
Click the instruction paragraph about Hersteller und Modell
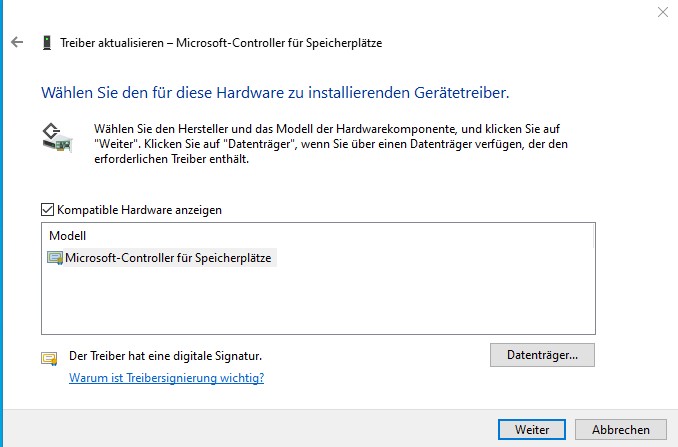[331, 144]
